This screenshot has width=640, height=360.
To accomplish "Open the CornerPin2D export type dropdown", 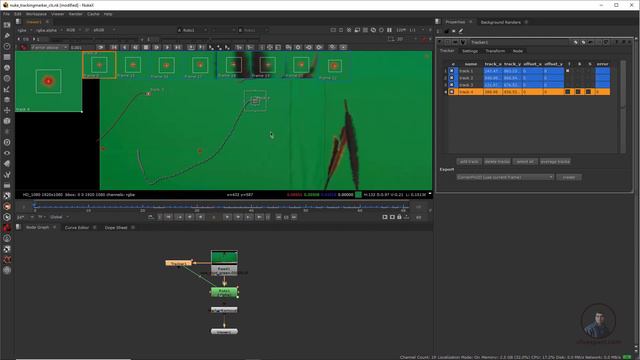I will pyautogui.click(x=505, y=177).
